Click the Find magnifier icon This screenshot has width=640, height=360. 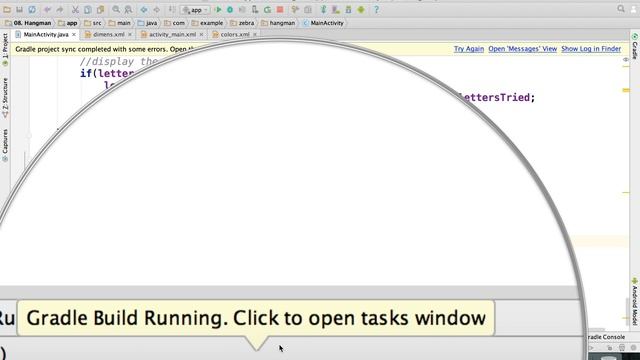point(116,9)
